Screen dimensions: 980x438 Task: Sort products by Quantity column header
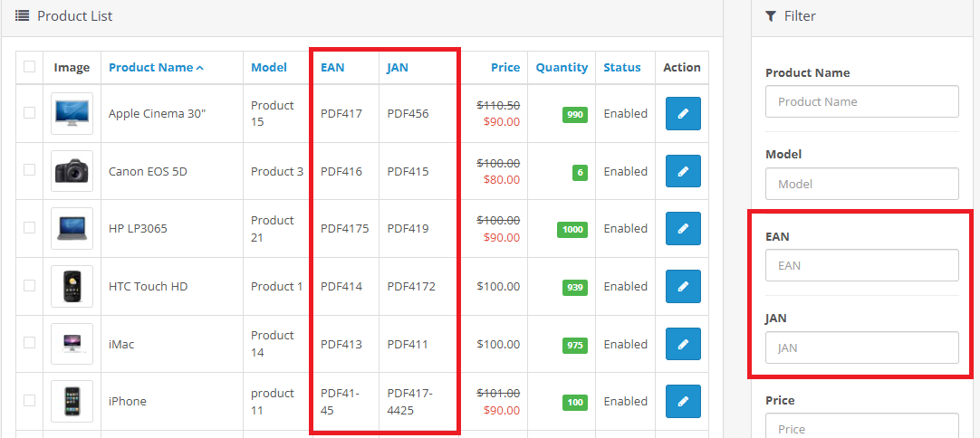click(x=562, y=68)
